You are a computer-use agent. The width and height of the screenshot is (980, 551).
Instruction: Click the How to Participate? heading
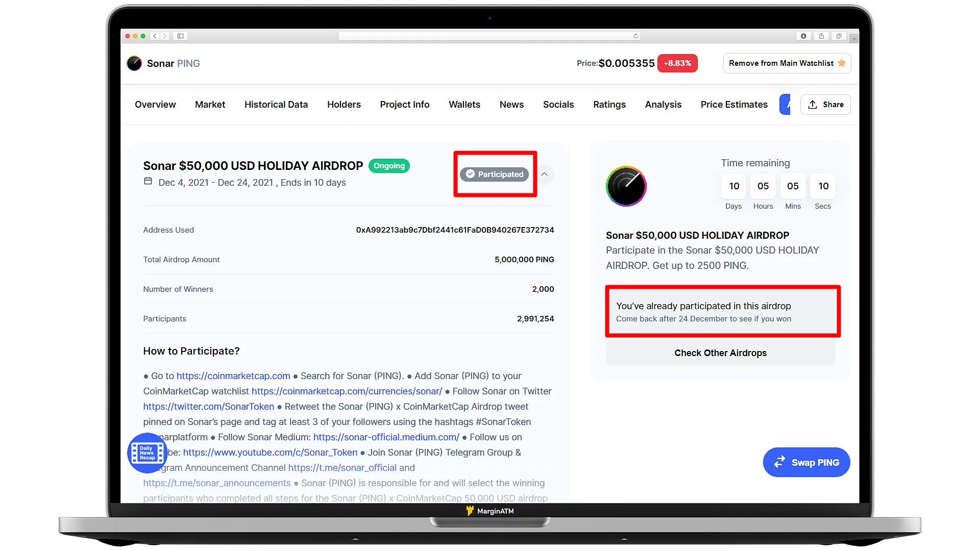coord(191,351)
